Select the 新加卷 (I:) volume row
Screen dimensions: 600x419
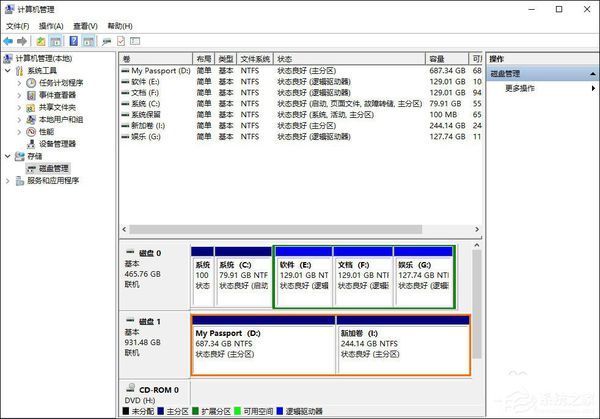[301, 126]
